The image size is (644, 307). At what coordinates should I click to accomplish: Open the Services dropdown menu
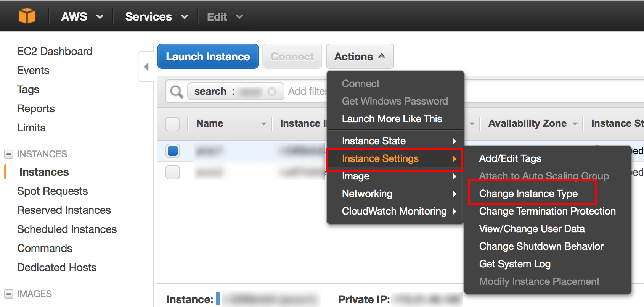156,17
